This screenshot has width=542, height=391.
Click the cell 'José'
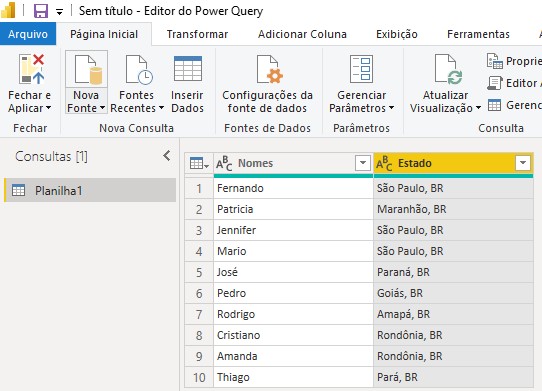coord(293,272)
